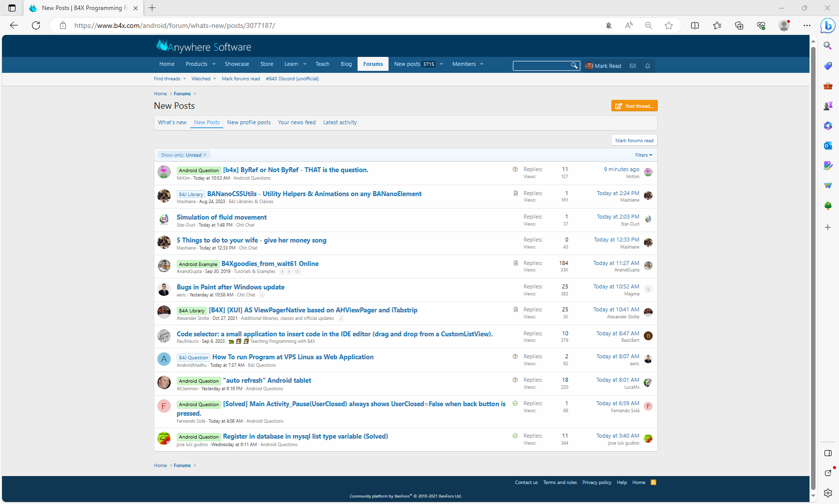Open the Bing Copilot sidebar button
This screenshot has height=504, width=839.
point(828,25)
